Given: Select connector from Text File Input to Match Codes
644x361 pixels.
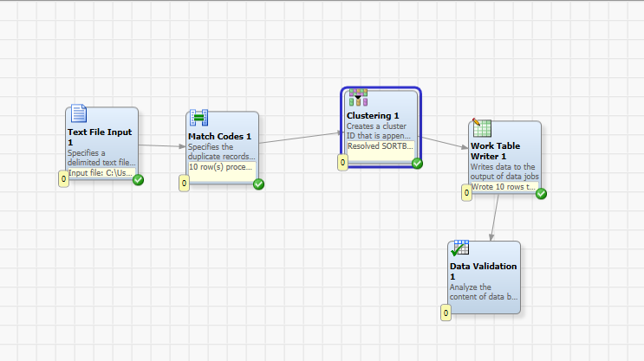Looking at the screenshot, I should pos(162,145).
